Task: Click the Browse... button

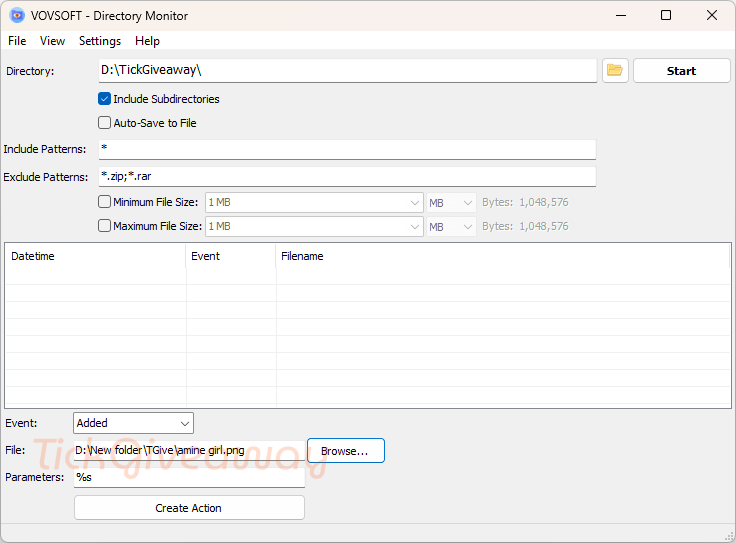Action: click(x=346, y=451)
